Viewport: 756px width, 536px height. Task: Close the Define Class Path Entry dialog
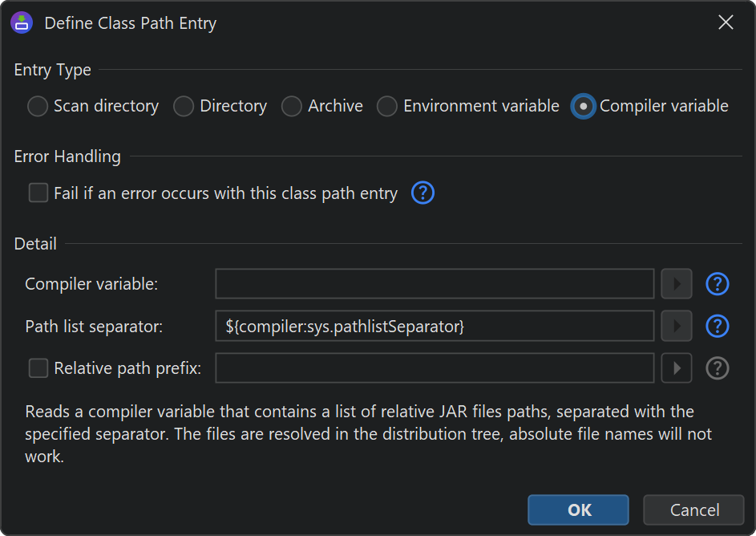pos(726,22)
